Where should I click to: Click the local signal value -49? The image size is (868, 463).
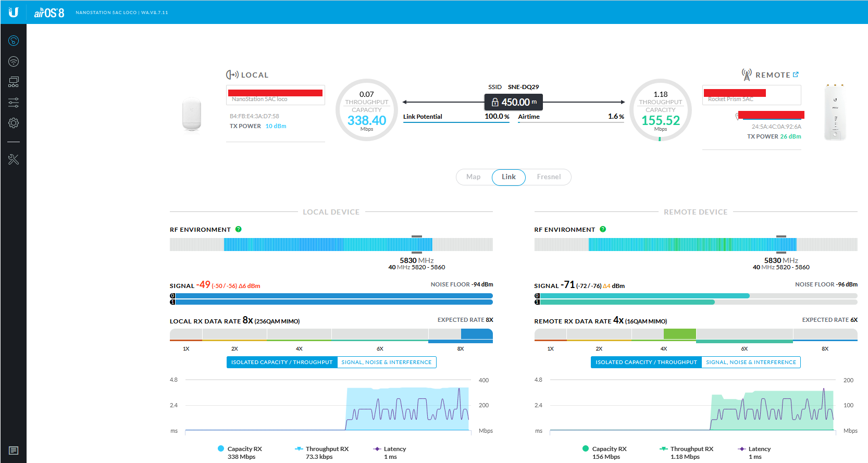tap(203, 285)
